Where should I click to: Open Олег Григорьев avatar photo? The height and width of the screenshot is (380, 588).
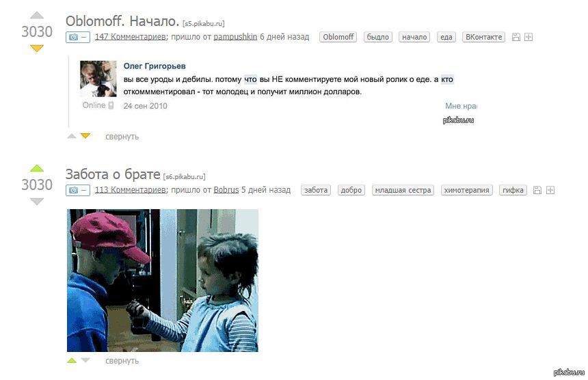(x=98, y=79)
